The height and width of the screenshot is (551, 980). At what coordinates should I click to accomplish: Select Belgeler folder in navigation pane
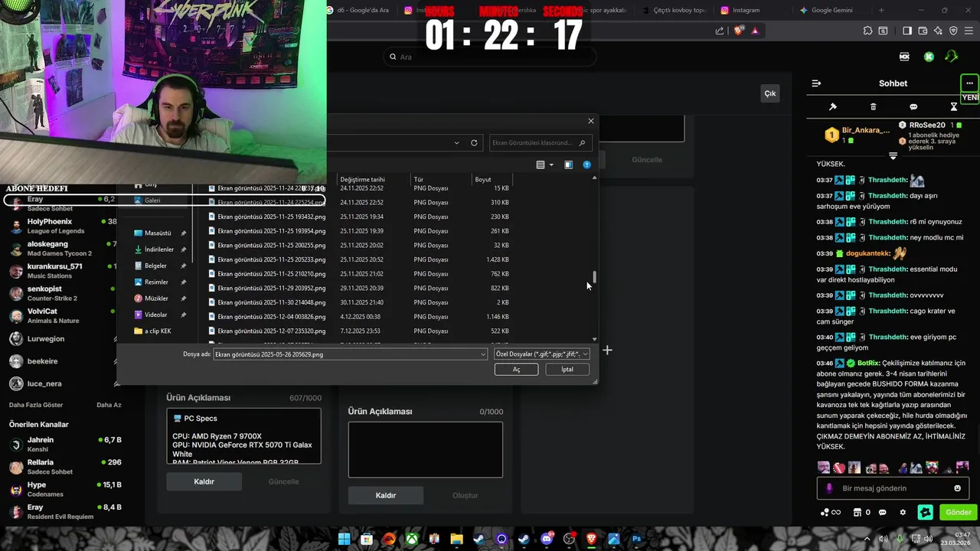155,266
